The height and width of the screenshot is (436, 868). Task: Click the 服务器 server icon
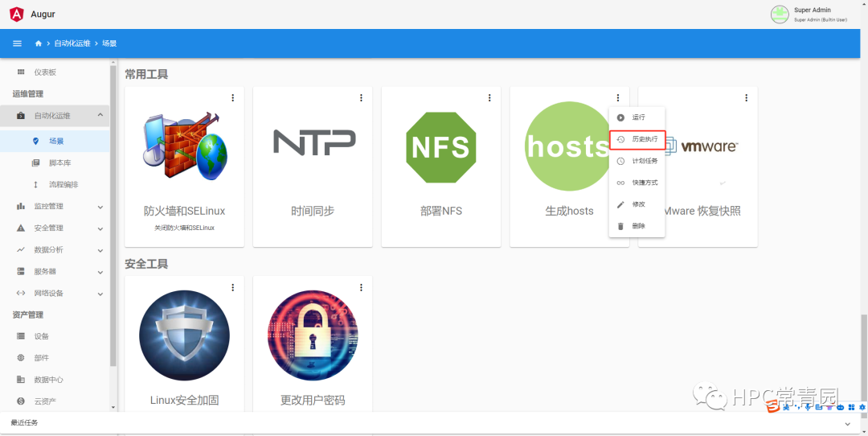coord(21,271)
